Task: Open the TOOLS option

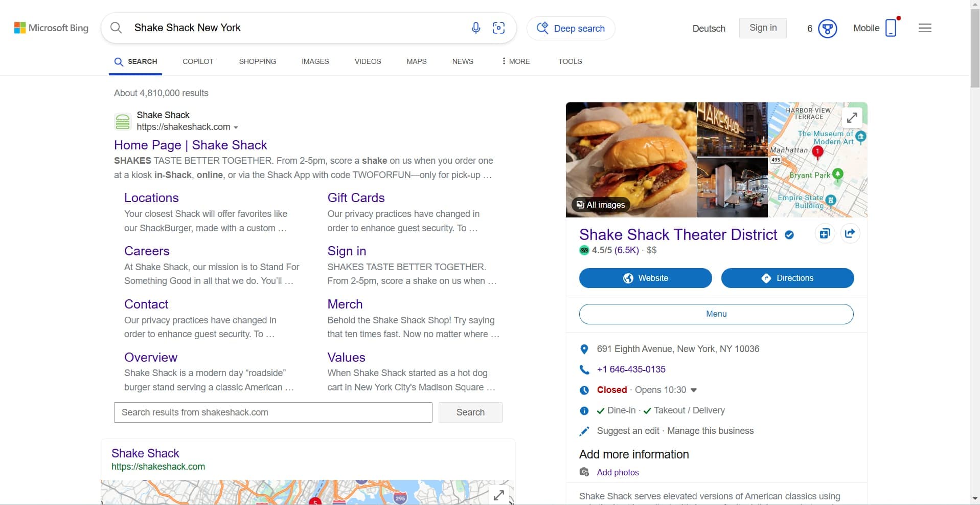Action: click(570, 61)
